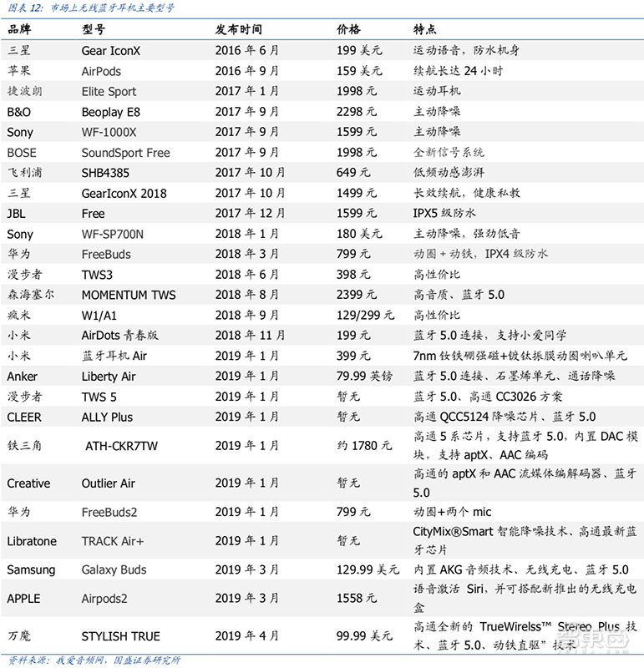Select the 2016 年 6 月 date cell
Screen dimensions: 644x668
coord(246,51)
